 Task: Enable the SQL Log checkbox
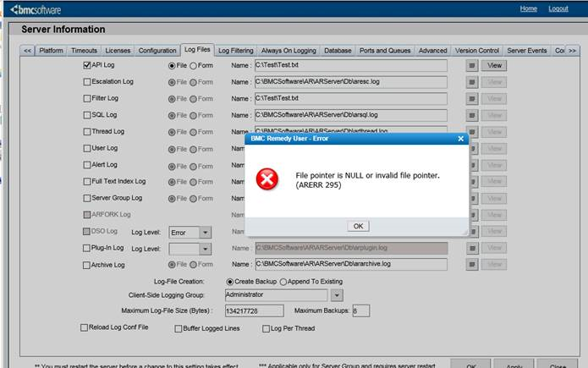pyautogui.click(x=87, y=115)
